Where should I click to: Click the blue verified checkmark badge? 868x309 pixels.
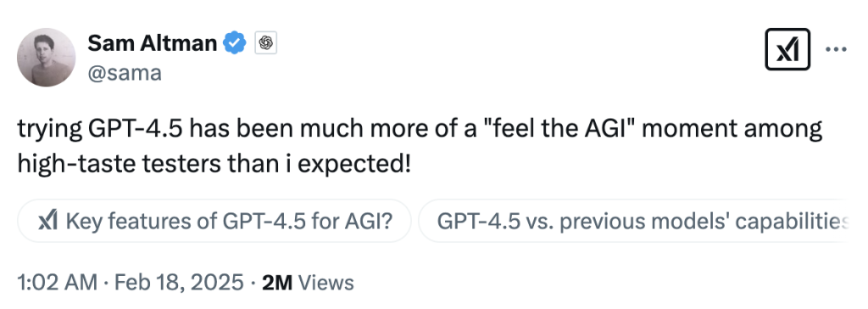click(x=235, y=42)
